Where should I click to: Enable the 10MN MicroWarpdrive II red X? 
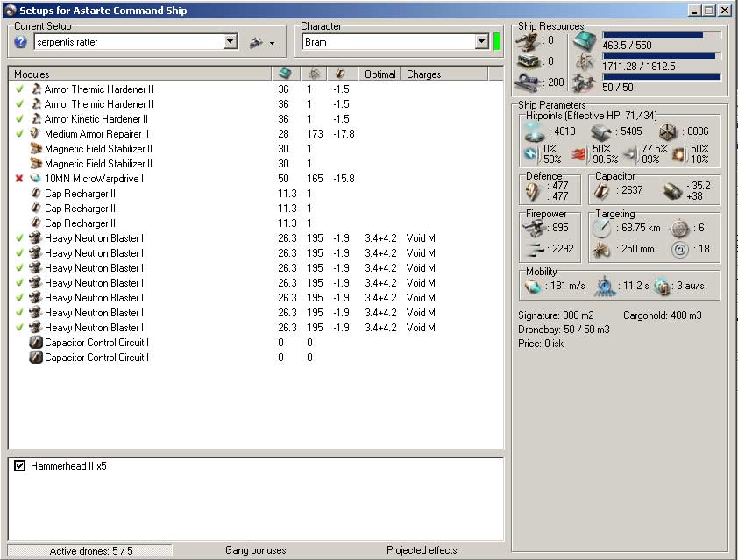pos(19,179)
